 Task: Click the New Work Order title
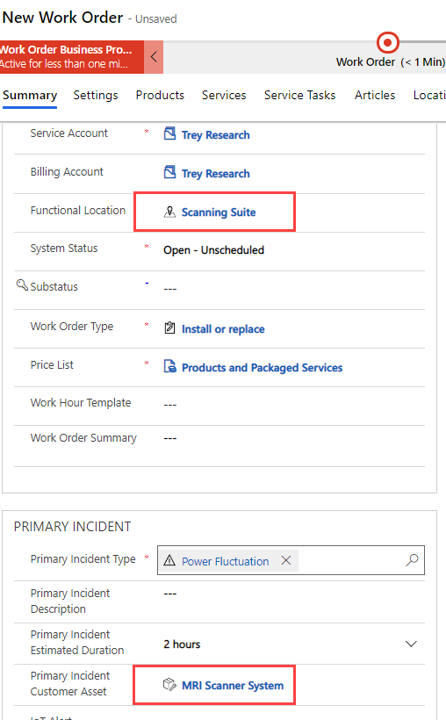62,17
